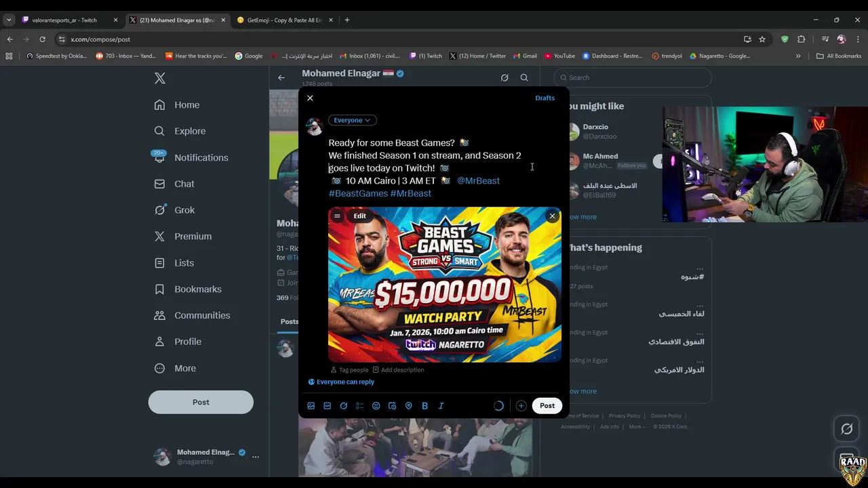The height and width of the screenshot is (488, 868).
Task: Click the image adjust sliders icon
Action: pos(337,216)
